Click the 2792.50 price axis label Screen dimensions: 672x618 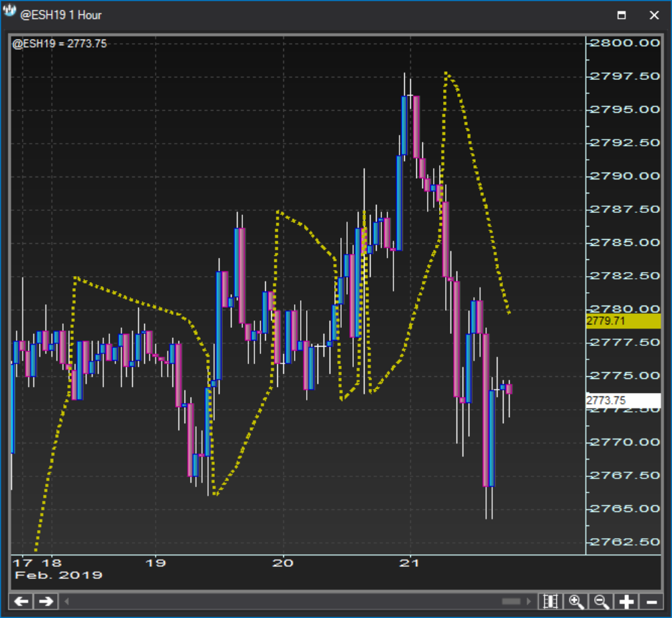click(x=625, y=143)
